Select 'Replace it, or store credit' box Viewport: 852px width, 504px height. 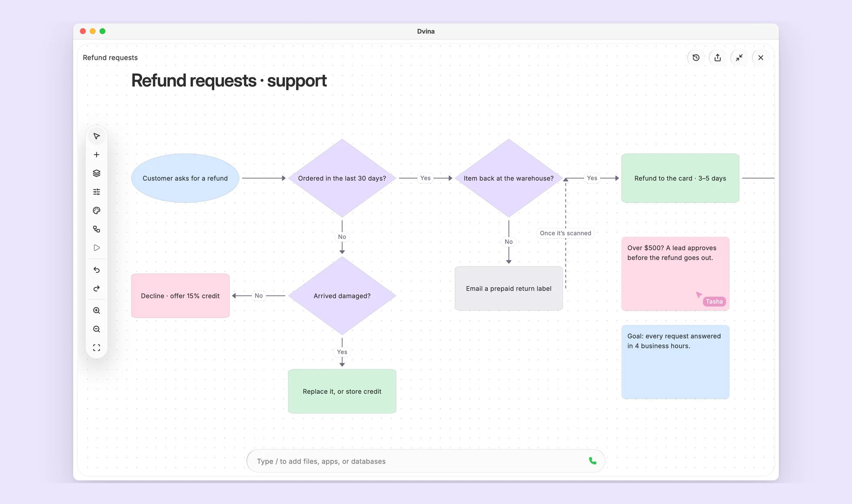(x=342, y=391)
